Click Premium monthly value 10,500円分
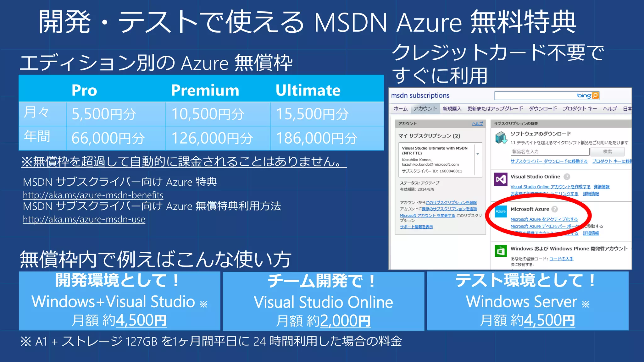 [x=208, y=114]
